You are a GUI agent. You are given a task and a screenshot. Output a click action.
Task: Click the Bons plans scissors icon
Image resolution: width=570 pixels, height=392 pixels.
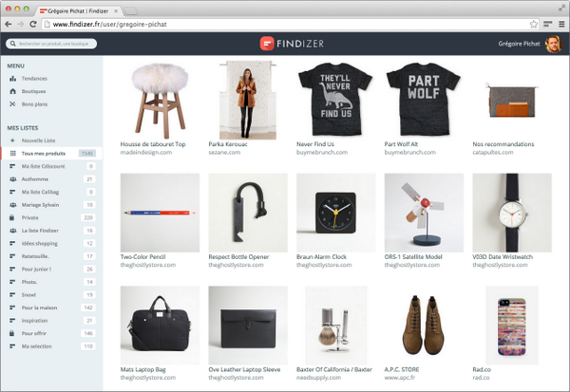tap(12, 103)
